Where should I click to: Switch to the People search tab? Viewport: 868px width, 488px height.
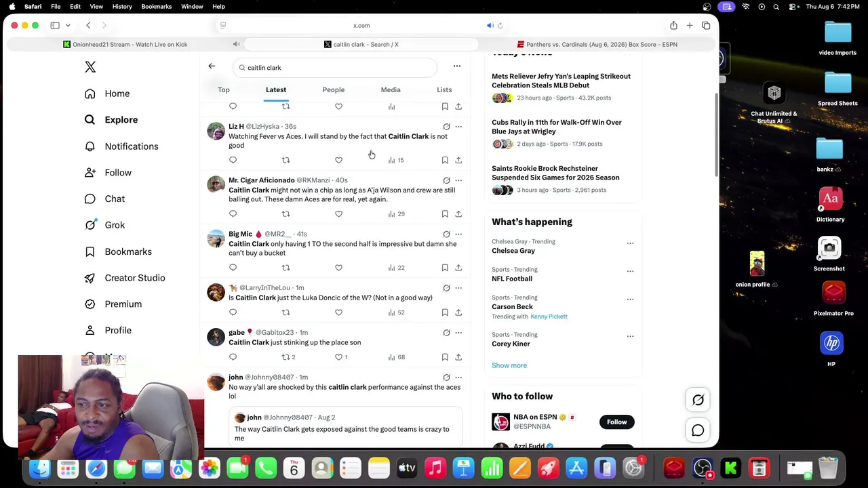(x=334, y=90)
